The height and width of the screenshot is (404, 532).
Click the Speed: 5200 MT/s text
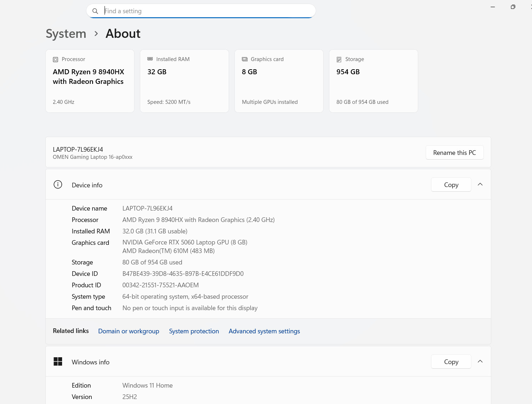click(x=169, y=102)
